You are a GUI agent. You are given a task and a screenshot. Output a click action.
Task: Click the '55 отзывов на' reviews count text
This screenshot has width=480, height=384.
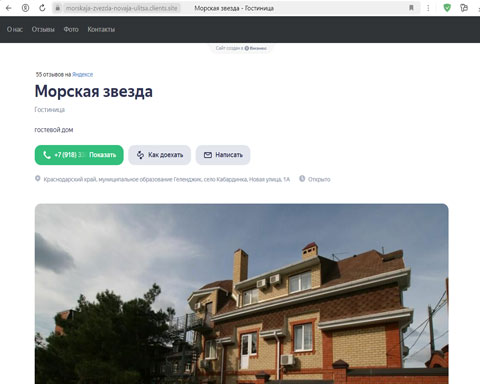pos(53,74)
